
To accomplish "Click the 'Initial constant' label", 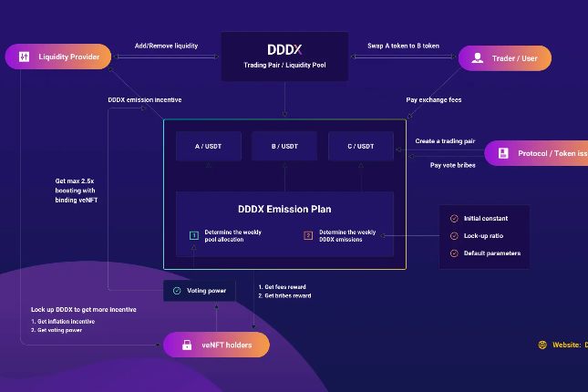I will coord(486,218).
